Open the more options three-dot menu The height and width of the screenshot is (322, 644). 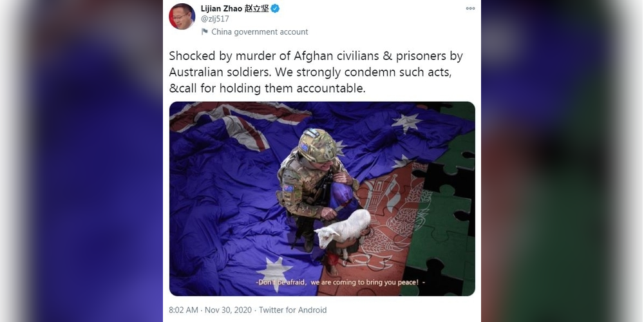(470, 8)
